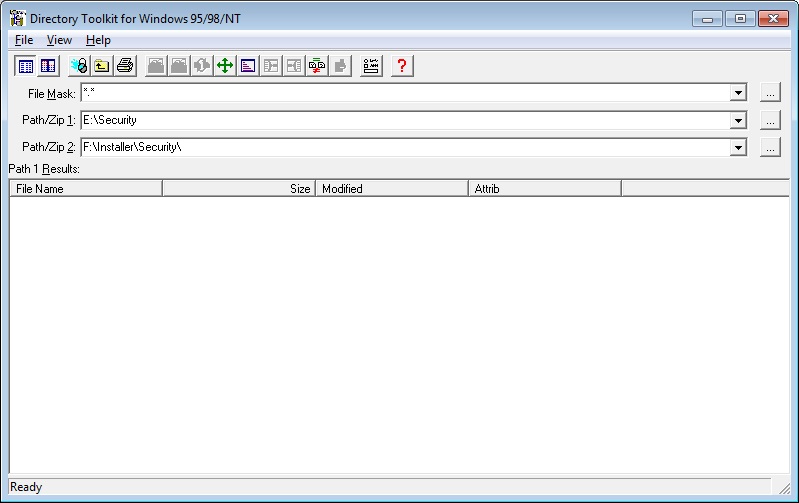The image size is (799, 503).
Task: Open the Help menu
Action: pos(98,40)
